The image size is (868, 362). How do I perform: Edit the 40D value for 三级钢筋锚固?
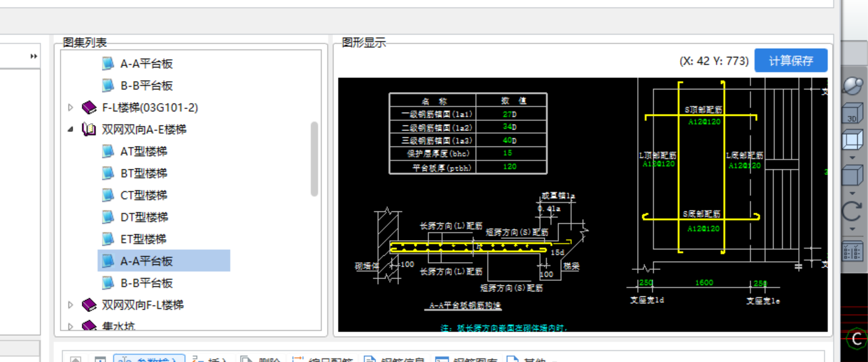click(x=509, y=140)
